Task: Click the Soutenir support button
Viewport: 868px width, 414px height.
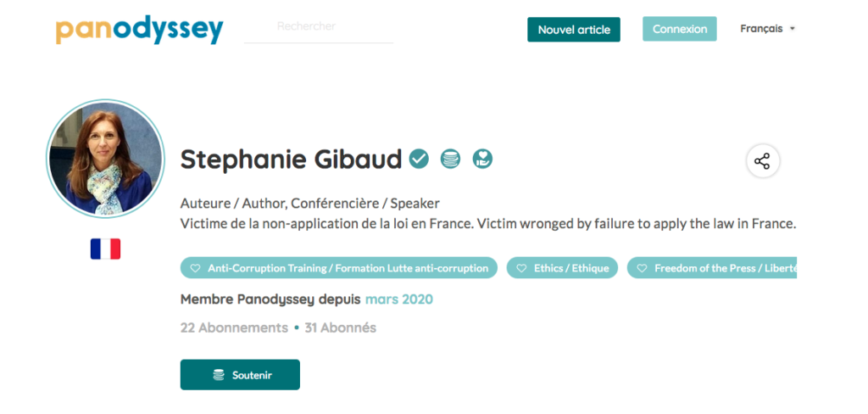Action: [240, 375]
